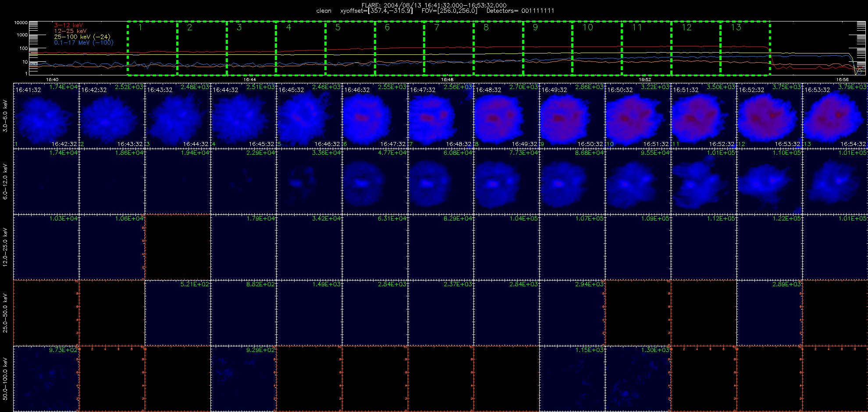Image resolution: width=868 pixels, height=412 pixels.
Task: Click the '50.0-100.0 keV' row label
Action: 5,379
